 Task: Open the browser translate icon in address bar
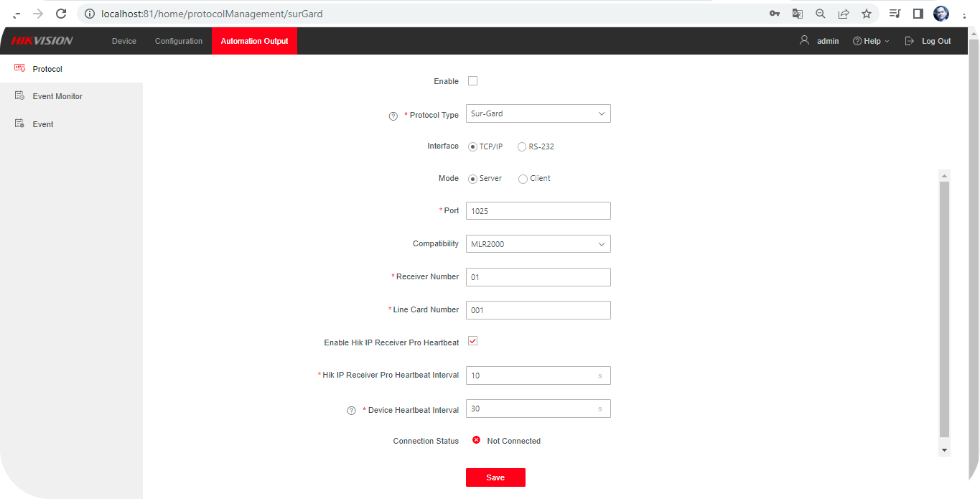797,13
